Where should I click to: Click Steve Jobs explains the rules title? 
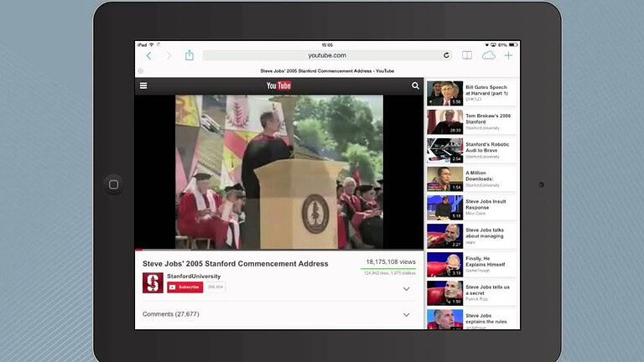coord(486,318)
